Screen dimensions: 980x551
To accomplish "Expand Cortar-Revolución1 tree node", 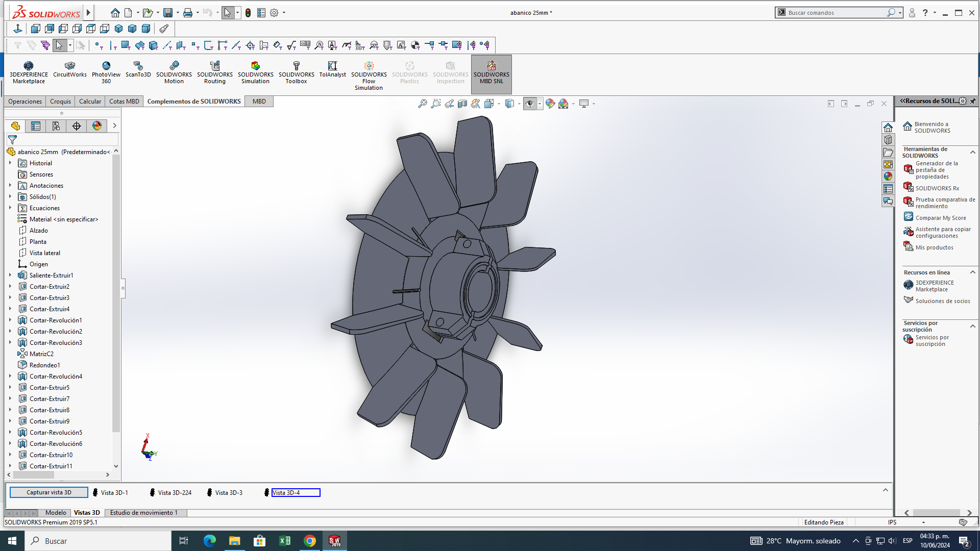I will (10, 320).
